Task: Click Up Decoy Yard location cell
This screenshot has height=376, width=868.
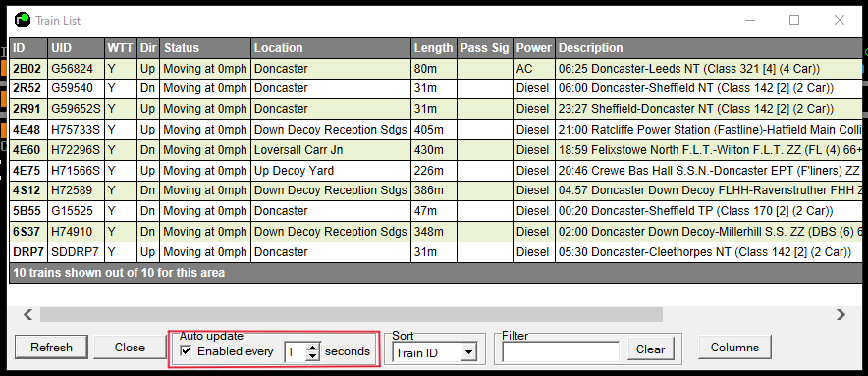Action: pos(331,171)
